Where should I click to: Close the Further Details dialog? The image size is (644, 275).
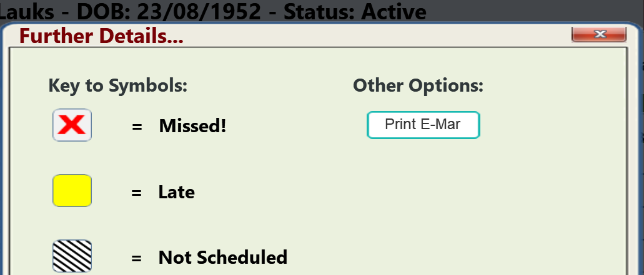(599, 34)
